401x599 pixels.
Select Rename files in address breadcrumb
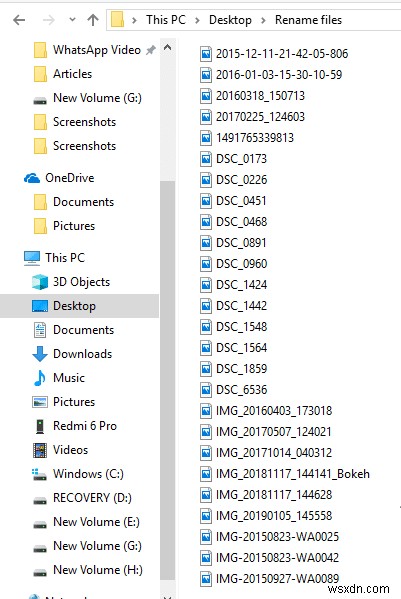point(308,20)
